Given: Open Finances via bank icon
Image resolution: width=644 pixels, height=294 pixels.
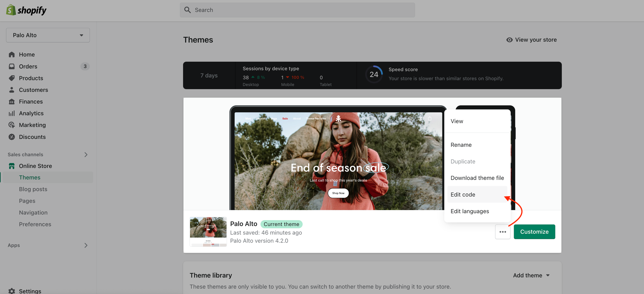Looking at the screenshot, I should (x=11, y=101).
